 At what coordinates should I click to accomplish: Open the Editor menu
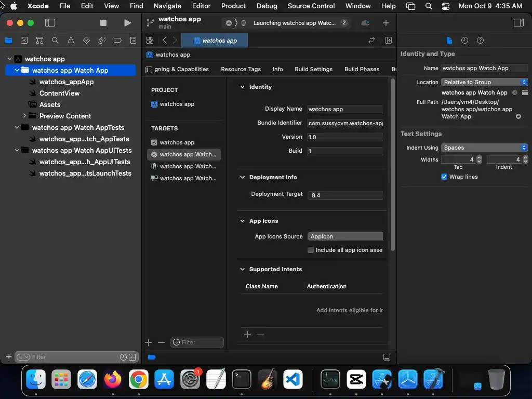[x=201, y=6]
